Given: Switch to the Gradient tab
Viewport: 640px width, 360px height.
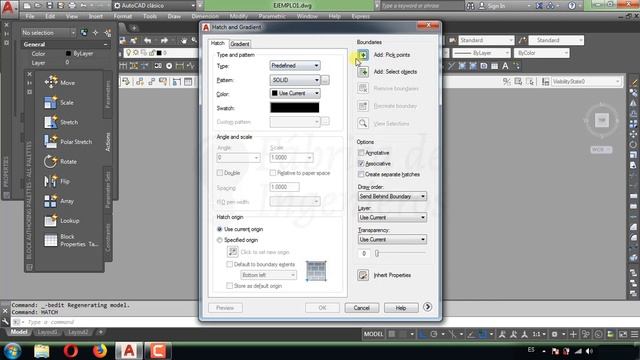Looking at the screenshot, I should tap(240, 44).
